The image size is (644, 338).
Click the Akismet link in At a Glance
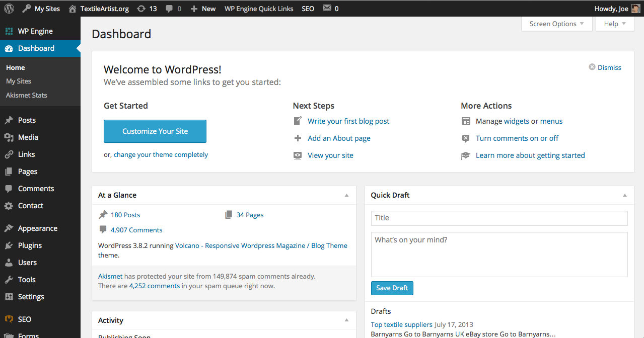point(110,276)
